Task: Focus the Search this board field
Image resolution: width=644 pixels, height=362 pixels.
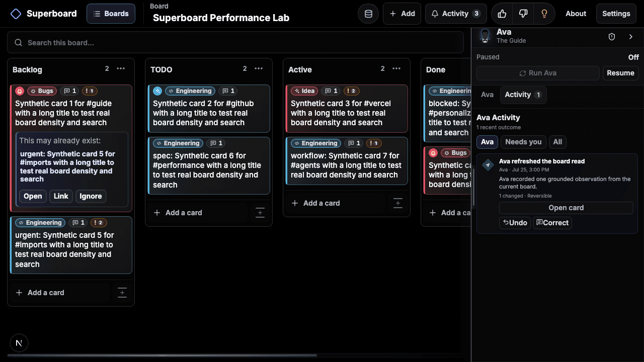Action: pyautogui.click(x=235, y=43)
